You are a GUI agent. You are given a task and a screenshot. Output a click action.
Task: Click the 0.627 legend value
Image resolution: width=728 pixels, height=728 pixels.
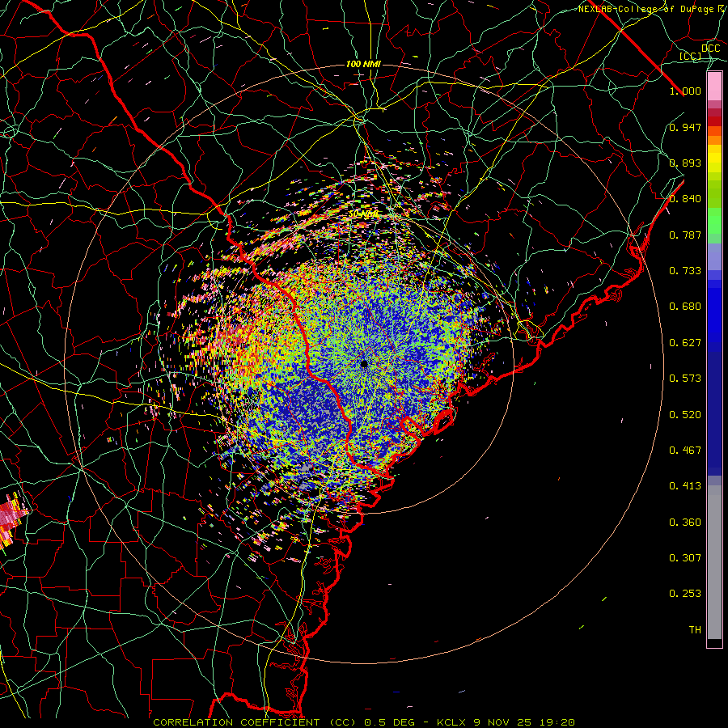(685, 343)
